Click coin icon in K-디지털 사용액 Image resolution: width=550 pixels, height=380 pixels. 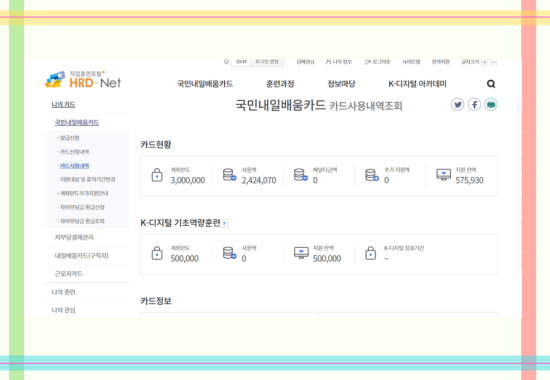point(229,253)
